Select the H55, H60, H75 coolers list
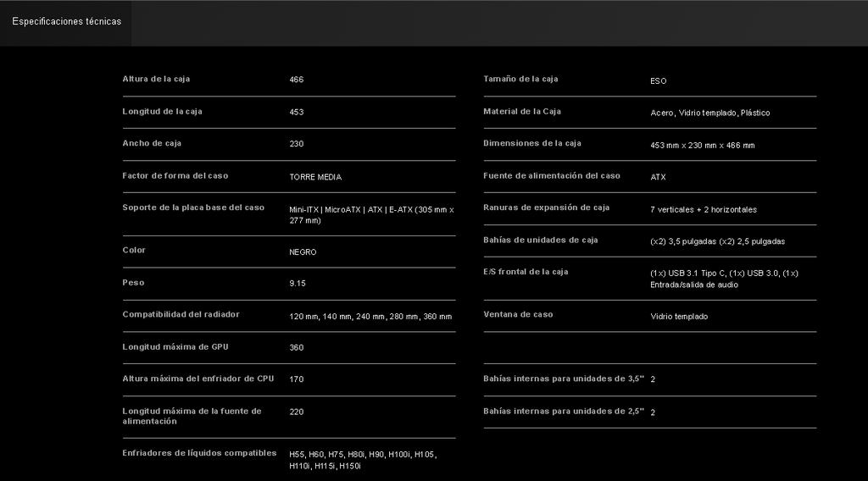Image resolution: width=868 pixels, height=481 pixels. tap(362, 460)
